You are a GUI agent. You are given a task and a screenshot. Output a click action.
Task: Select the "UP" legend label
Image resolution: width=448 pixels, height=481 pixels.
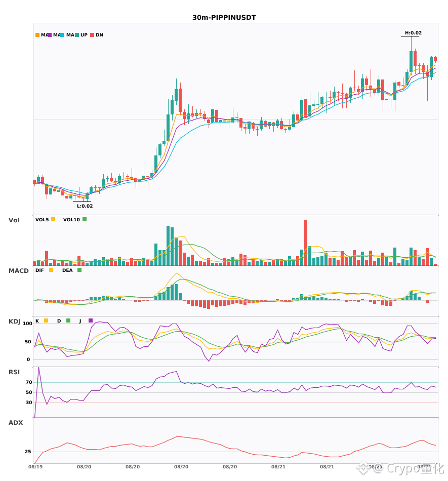pos(84,35)
